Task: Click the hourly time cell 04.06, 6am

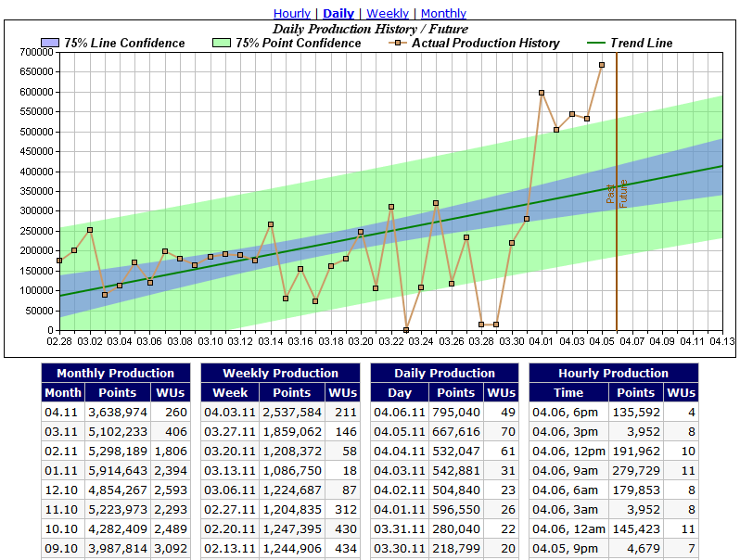Action: tap(568, 490)
